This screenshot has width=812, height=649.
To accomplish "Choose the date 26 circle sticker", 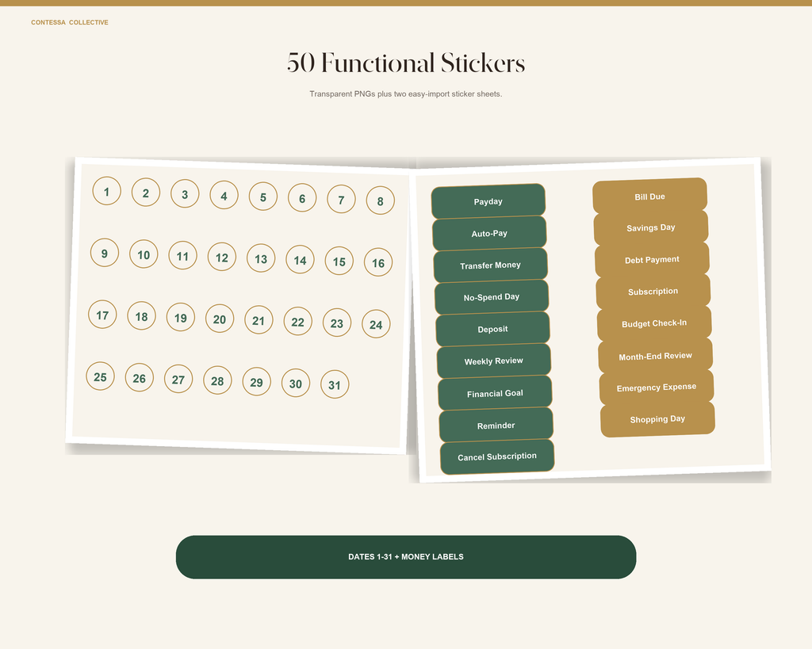I will (140, 378).
